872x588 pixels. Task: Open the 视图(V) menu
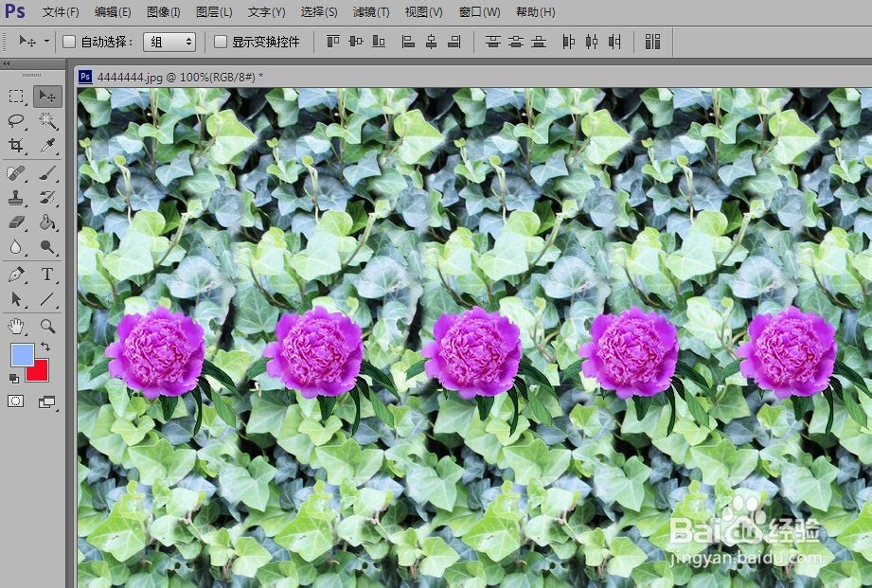point(424,11)
